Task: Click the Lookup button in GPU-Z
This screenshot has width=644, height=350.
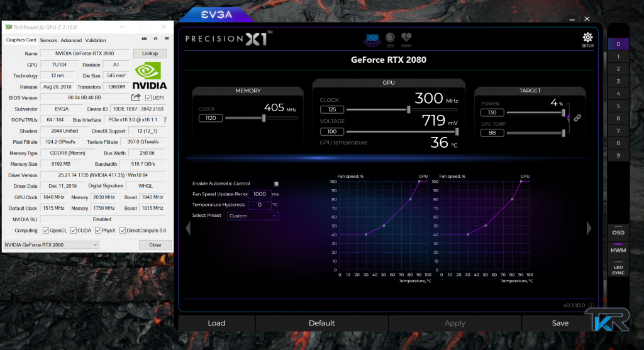Action: (x=150, y=53)
